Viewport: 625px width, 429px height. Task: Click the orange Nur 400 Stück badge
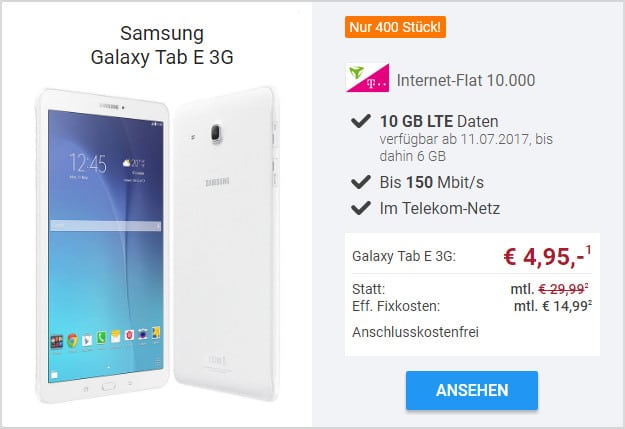pyautogui.click(x=395, y=27)
